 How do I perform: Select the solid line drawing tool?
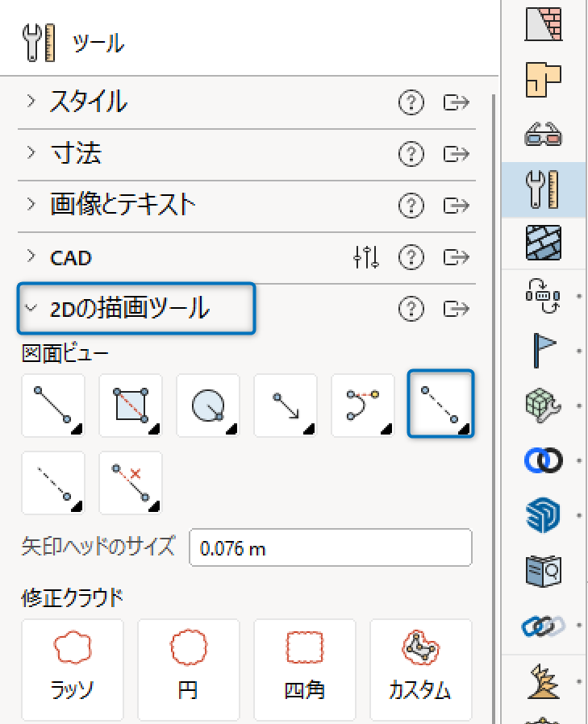53,405
